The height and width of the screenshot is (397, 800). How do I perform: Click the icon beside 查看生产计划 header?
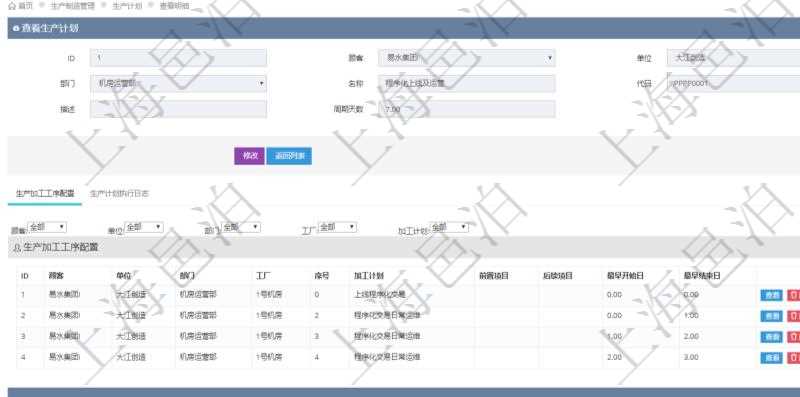pos(16,29)
